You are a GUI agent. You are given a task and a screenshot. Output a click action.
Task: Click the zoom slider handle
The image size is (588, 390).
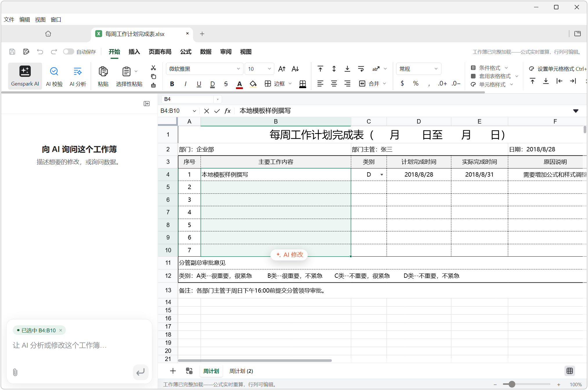tap(512, 384)
